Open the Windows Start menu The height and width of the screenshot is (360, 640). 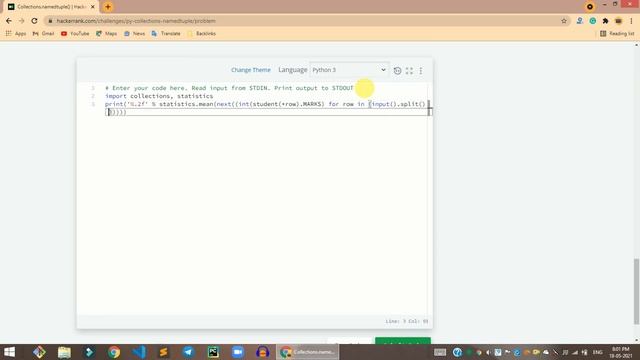pyautogui.click(x=9, y=352)
